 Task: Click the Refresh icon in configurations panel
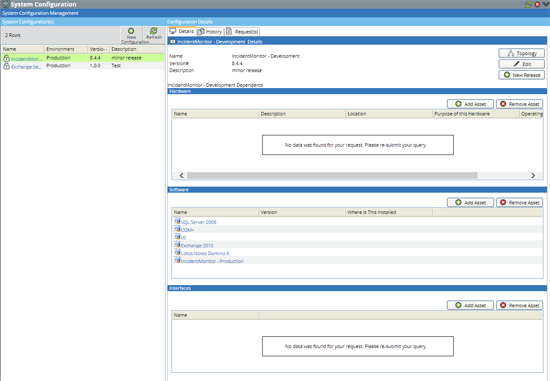[154, 31]
